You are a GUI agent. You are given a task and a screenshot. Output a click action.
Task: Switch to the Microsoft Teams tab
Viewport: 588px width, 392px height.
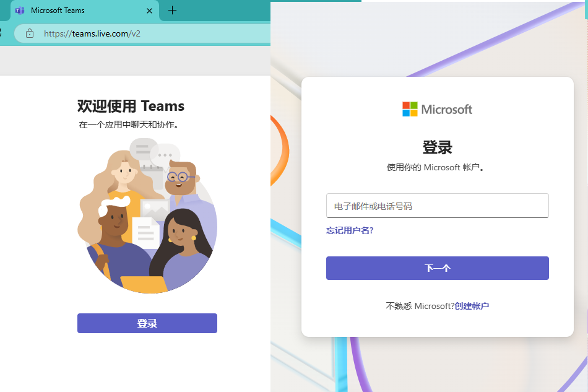(85, 11)
